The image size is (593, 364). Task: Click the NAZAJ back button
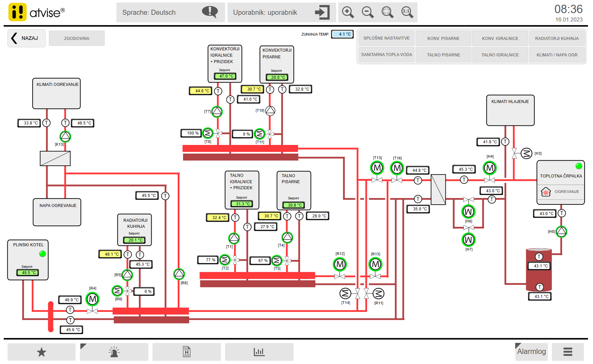click(26, 38)
